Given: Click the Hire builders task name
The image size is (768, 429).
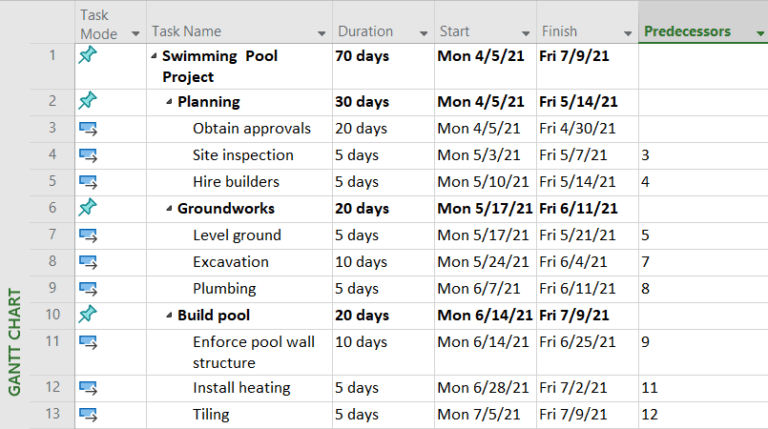Looking at the screenshot, I should click(236, 182).
